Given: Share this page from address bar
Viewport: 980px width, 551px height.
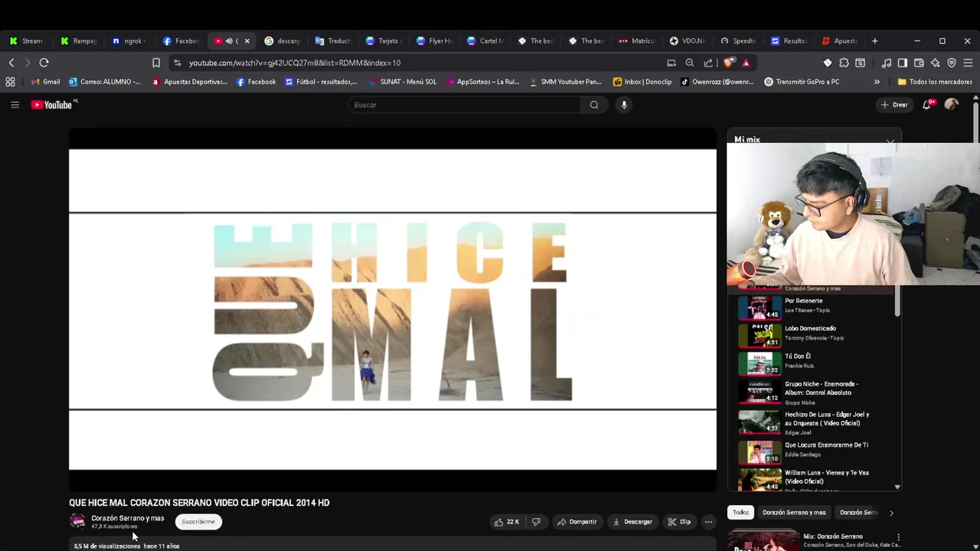Looking at the screenshot, I should (708, 63).
